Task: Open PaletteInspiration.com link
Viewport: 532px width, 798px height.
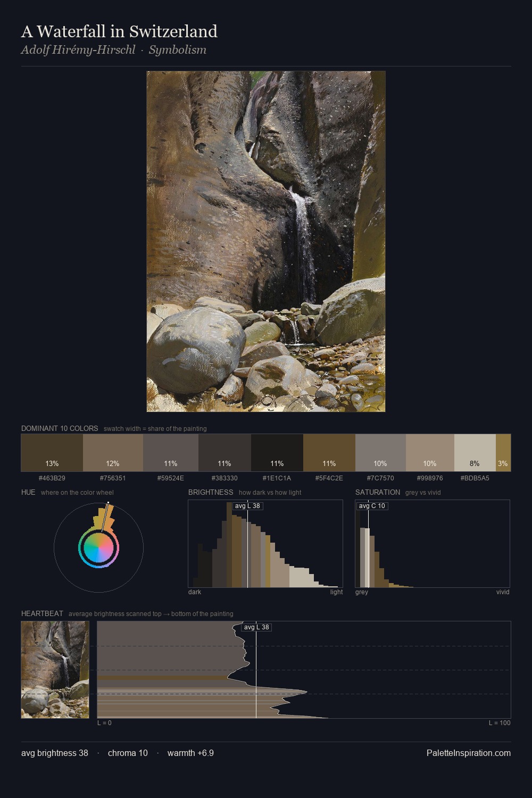Action: (469, 753)
